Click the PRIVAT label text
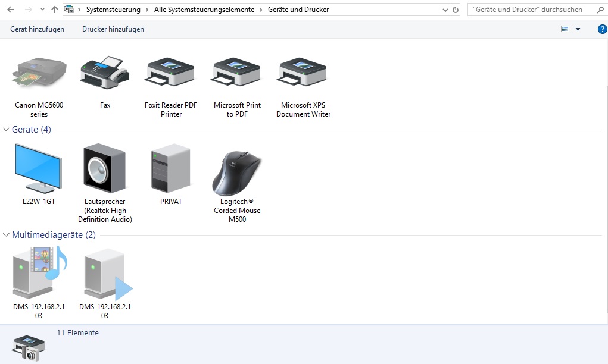The image size is (608, 364). click(x=171, y=202)
